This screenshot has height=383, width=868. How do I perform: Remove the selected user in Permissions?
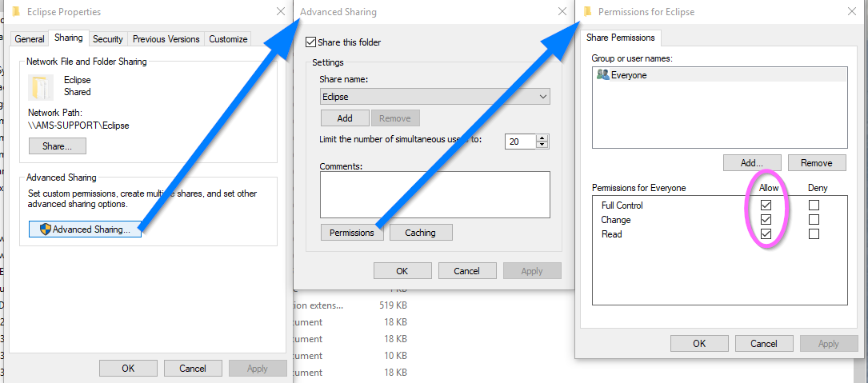coord(817,163)
